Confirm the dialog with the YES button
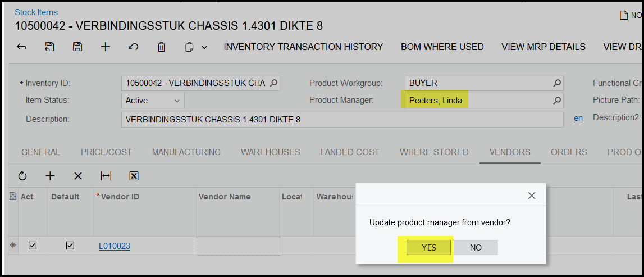 [x=428, y=247]
